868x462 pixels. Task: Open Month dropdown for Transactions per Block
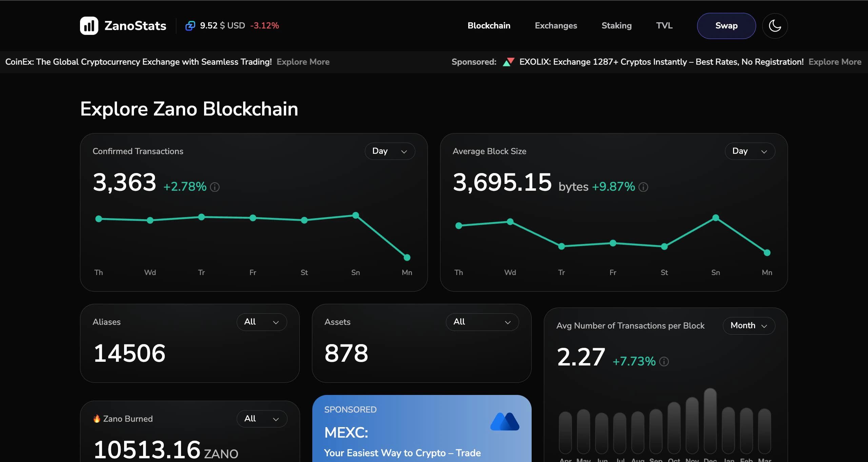pyautogui.click(x=749, y=325)
